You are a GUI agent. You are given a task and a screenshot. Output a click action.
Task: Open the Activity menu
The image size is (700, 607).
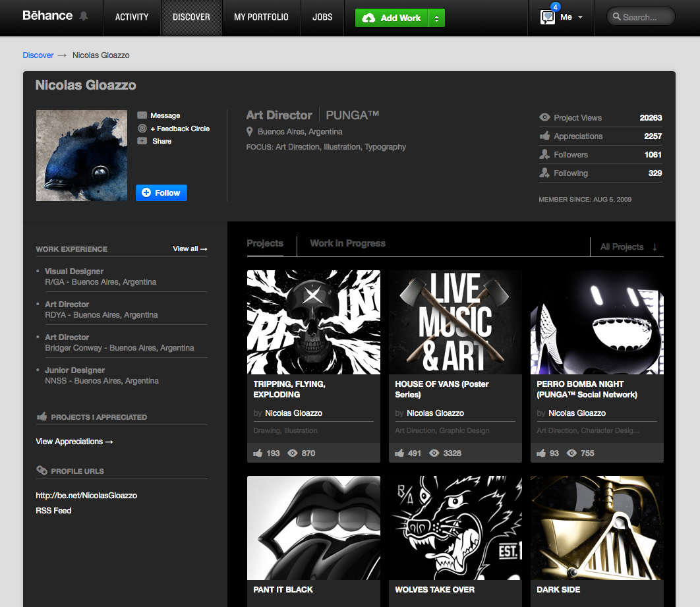(x=132, y=17)
